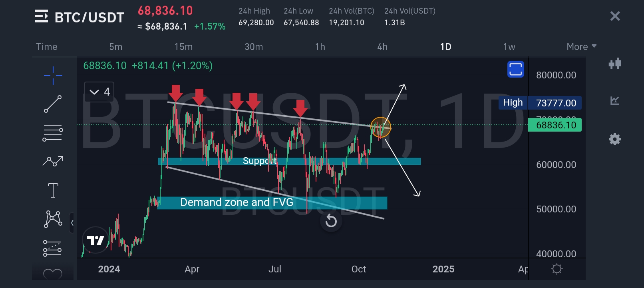Toggle fullscreen chart with blue square icon

tap(516, 69)
